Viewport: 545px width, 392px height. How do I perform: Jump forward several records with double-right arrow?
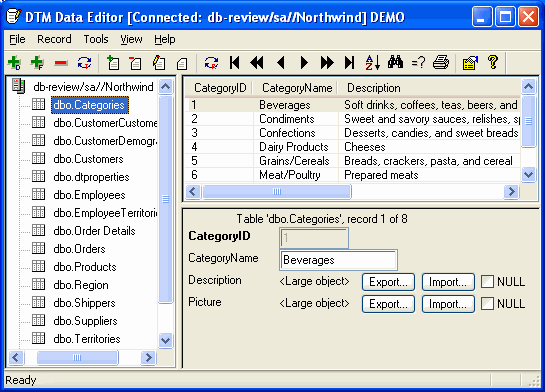click(x=327, y=63)
